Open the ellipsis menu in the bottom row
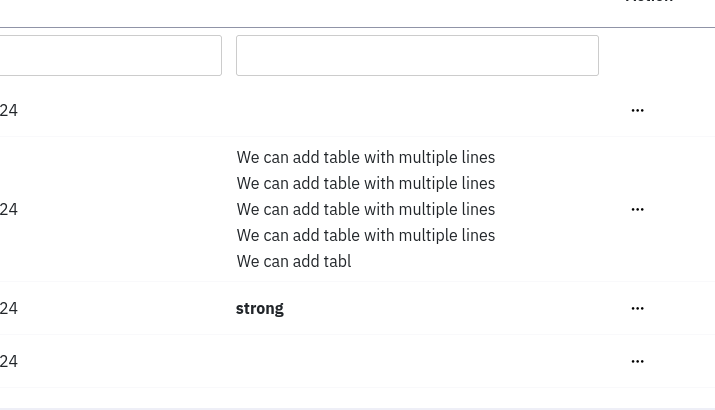Viewport: 715px width, 410px height. (637, 361)
